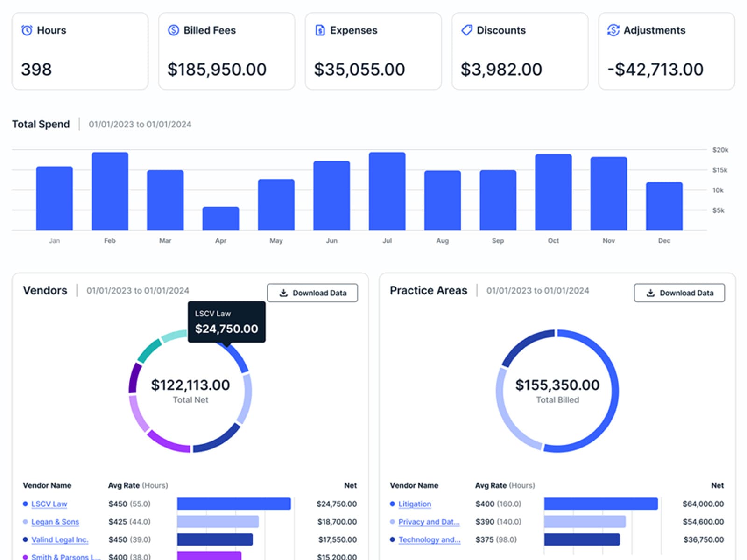
Task: Click the Hours clock icon
Action: (27, 30)
